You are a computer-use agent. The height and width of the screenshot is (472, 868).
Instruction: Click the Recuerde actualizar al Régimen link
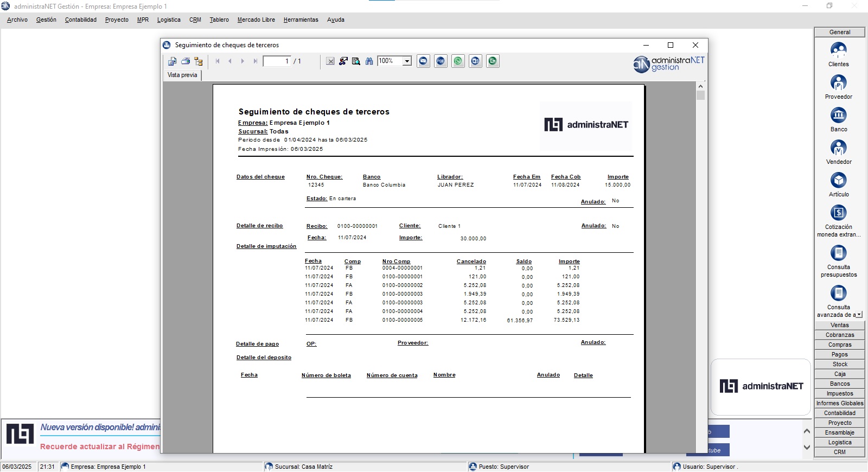[100, 447]
